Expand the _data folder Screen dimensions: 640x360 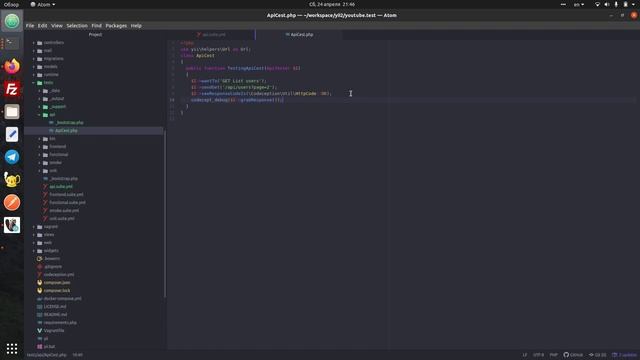coord(55,91)
